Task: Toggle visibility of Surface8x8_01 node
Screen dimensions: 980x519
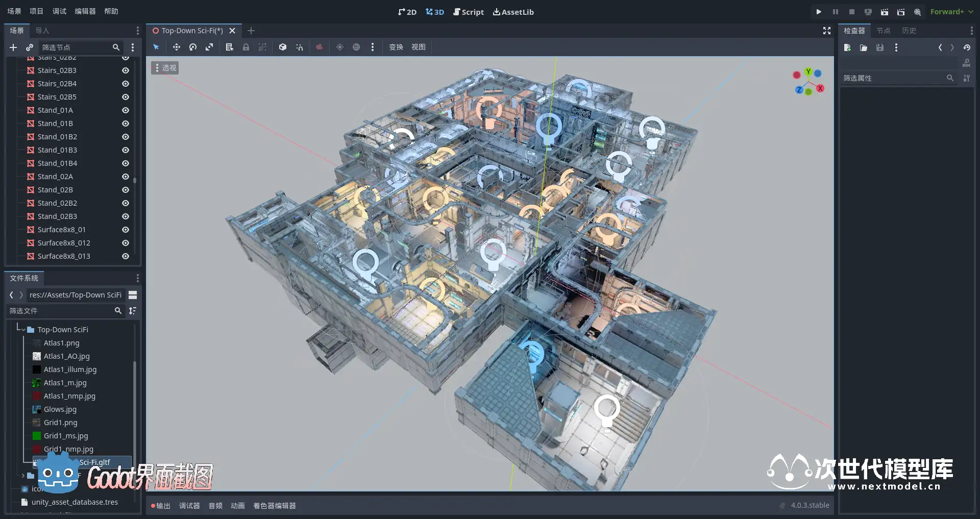Action: pyautogui.click(x=126, y=230)
